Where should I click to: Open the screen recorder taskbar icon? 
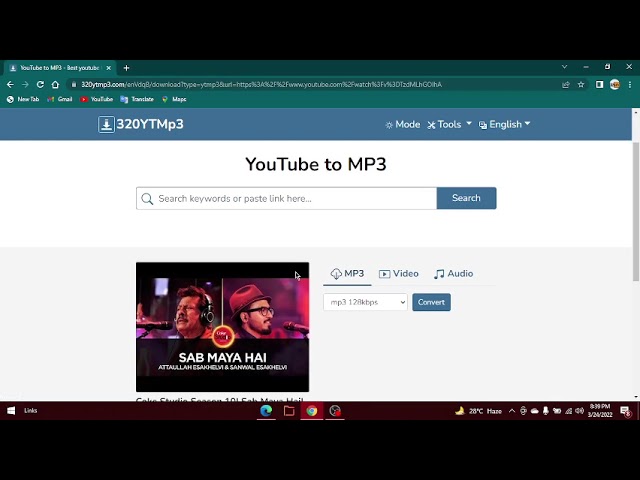[x=335, y=411]
